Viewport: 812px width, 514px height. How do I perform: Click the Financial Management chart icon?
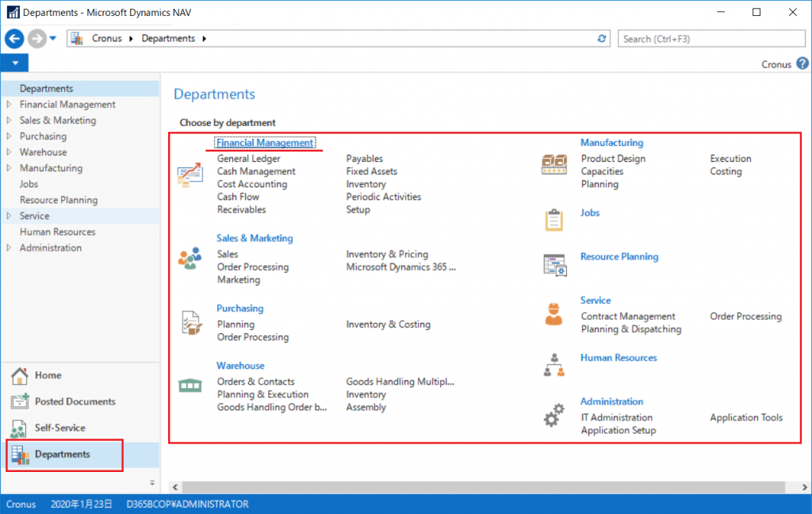pos(190,175)
